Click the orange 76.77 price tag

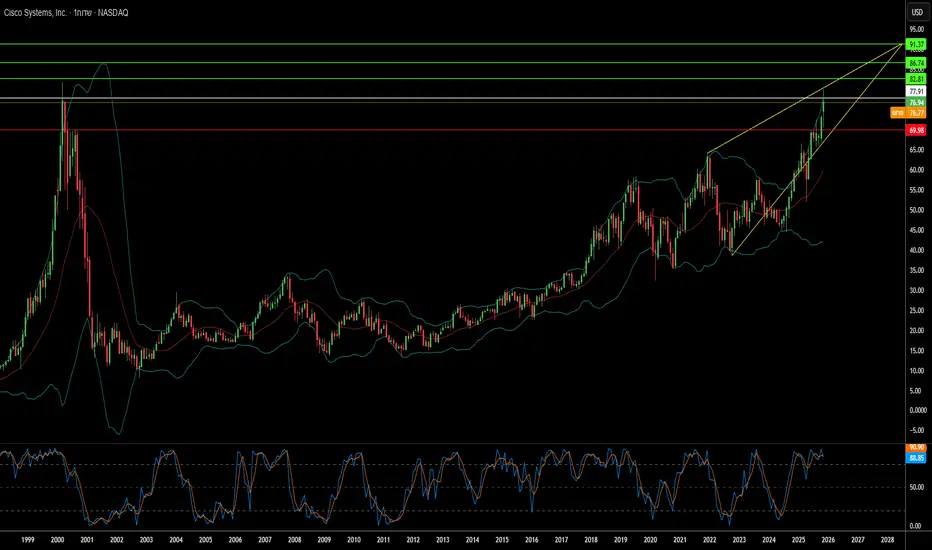[915, 113]
